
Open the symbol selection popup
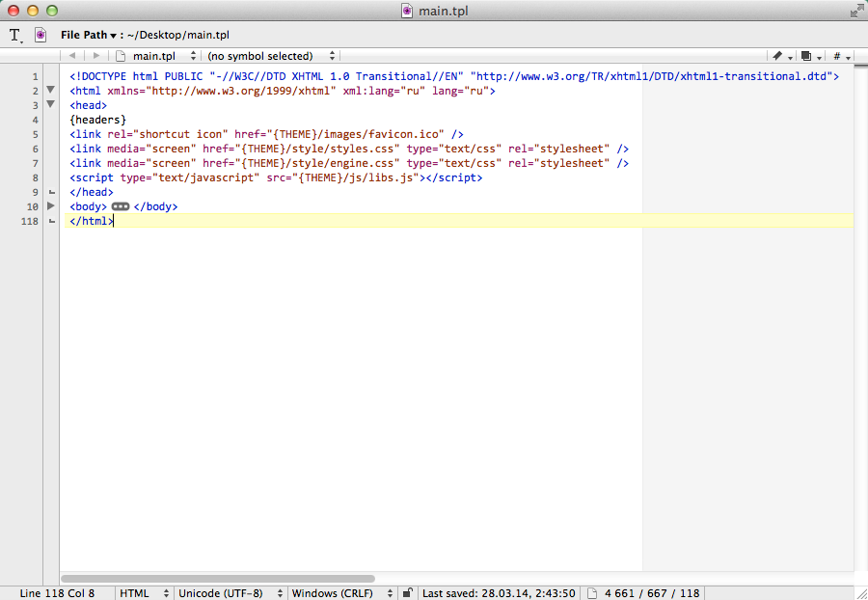coord(271,56)
